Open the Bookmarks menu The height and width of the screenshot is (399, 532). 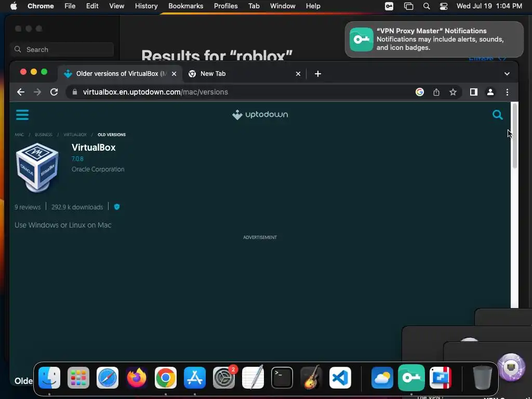pos(186,6)
